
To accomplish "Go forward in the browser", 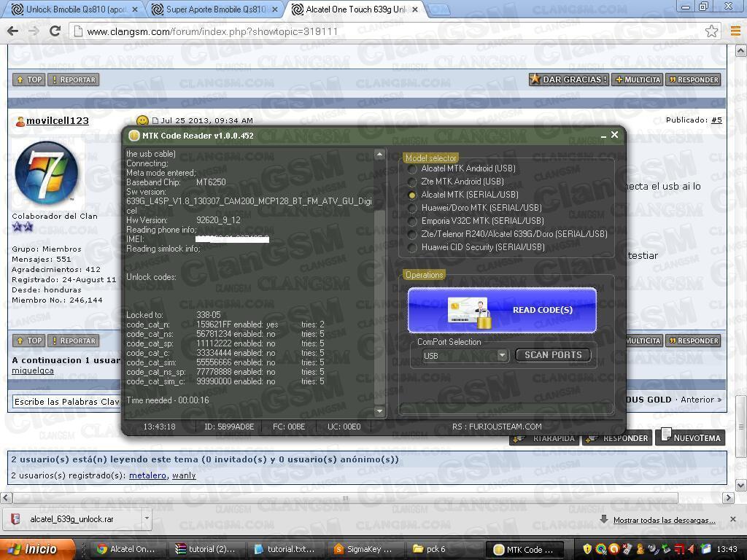I will (34, 31).
